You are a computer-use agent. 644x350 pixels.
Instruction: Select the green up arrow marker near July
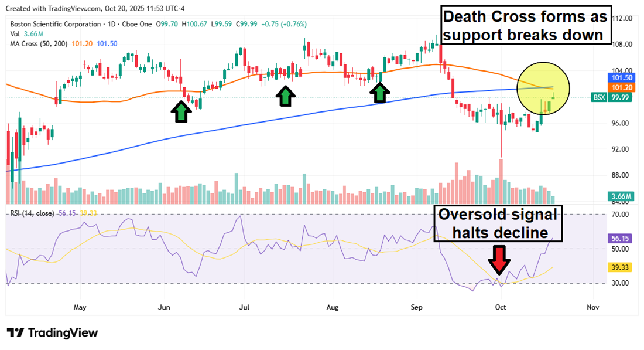coord(285,95)
